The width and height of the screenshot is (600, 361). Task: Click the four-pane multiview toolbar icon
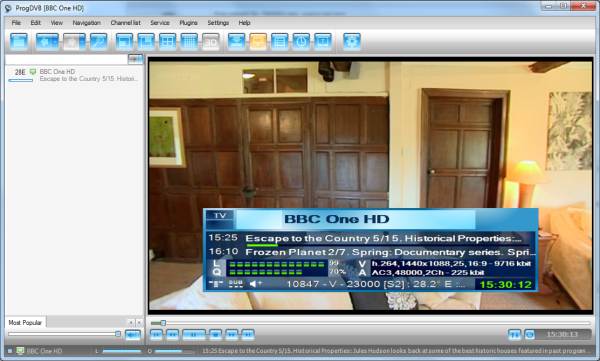pyautogui.click(x=168, y=41)
